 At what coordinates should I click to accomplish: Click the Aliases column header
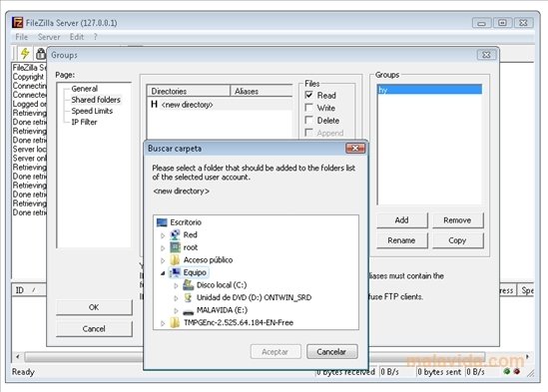(261, 91)
